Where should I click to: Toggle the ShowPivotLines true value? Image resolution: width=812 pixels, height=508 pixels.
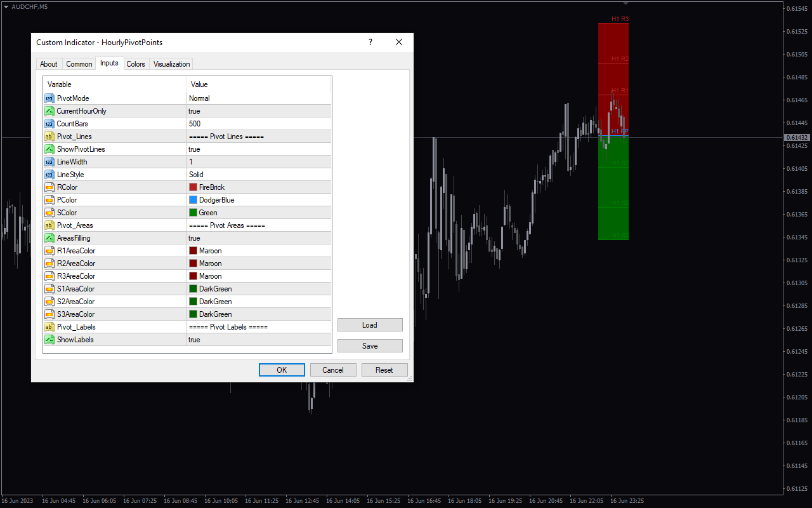[x=259, y=149]
